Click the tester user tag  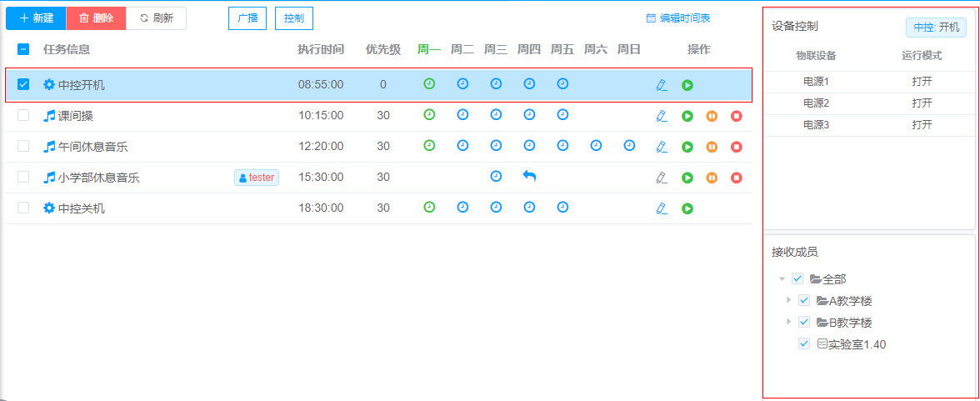pyautogui.click(x=256, y=178)
